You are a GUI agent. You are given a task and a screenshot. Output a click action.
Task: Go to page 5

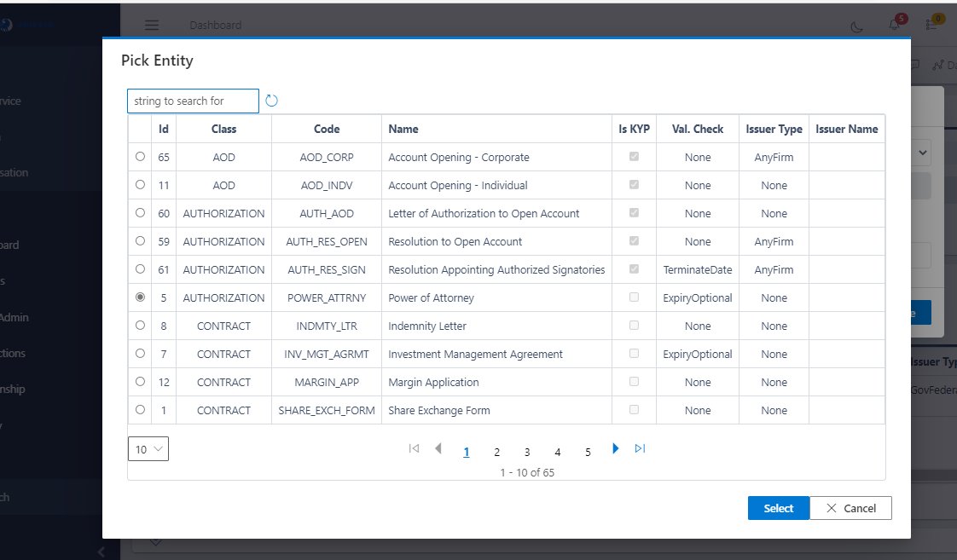click(588, 453)
